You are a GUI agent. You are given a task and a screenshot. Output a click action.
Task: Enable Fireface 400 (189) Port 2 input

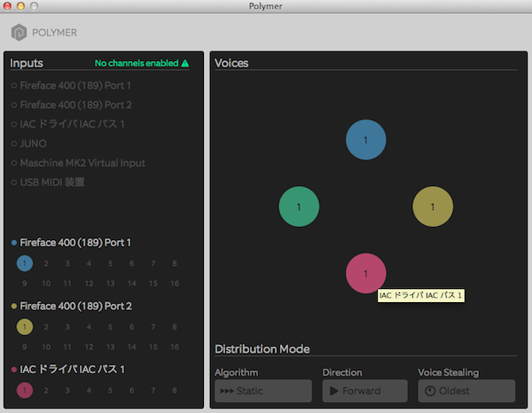tap(72, 105)
